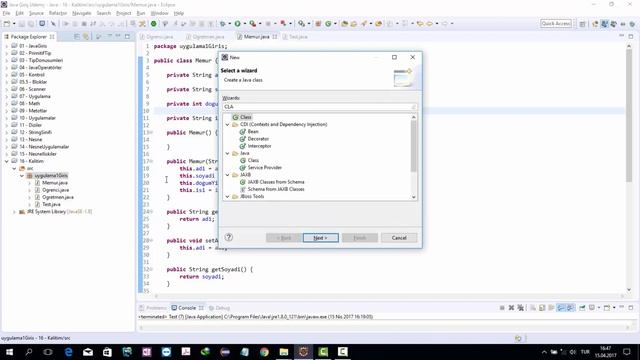Select the Service Provider wizard item
640x360 pixels.
click(x=261, y=168)
